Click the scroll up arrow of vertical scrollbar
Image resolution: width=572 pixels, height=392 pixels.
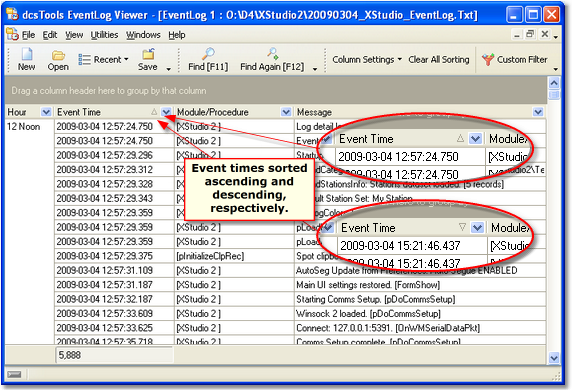coord(554,83)
